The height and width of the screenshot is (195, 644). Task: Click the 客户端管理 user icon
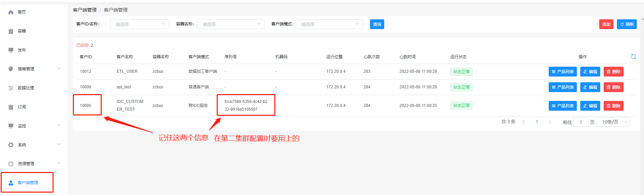point(11,183)
